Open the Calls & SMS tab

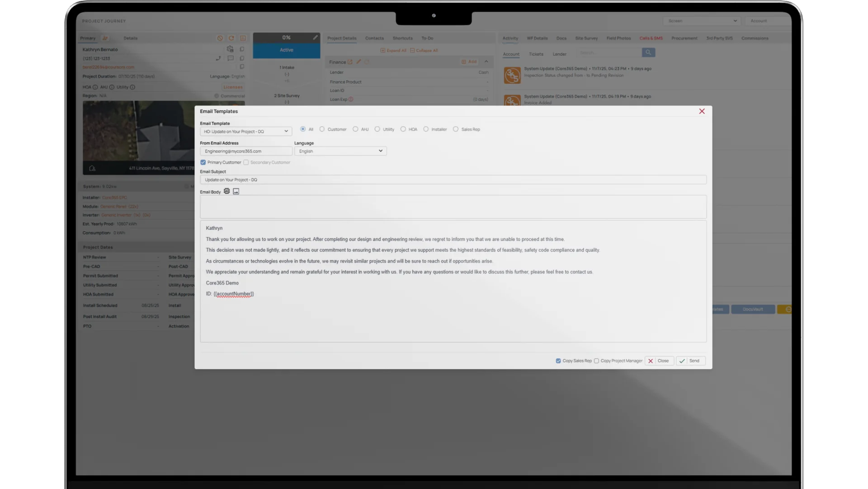[x=651, y=38]
